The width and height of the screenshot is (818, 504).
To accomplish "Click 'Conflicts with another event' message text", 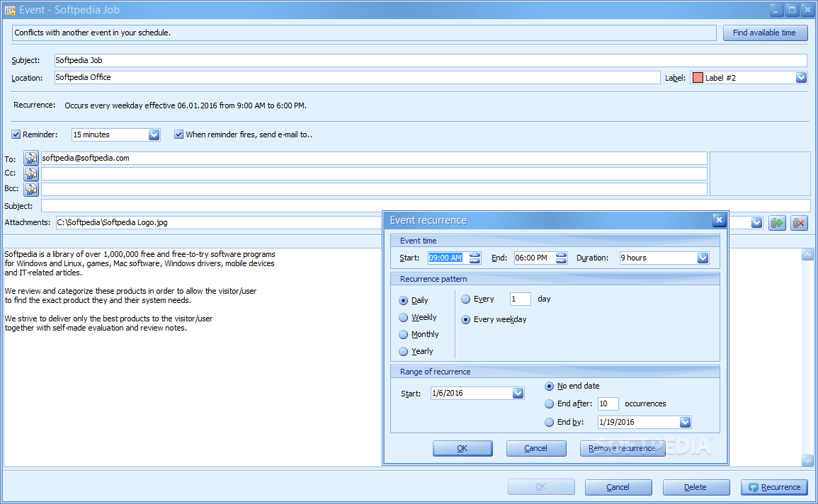I will (x=92, y=33).
